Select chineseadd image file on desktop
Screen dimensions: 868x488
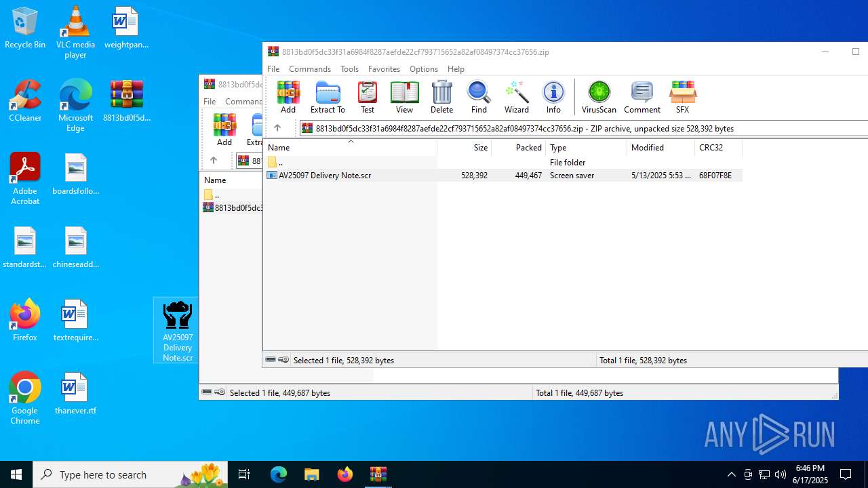(75, 247)
